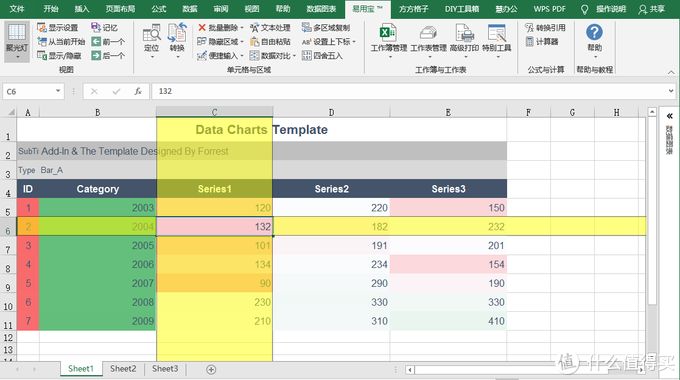Expand the 批量删除 dropdown
Screen dimensions: 680x380
pos(242,28)
